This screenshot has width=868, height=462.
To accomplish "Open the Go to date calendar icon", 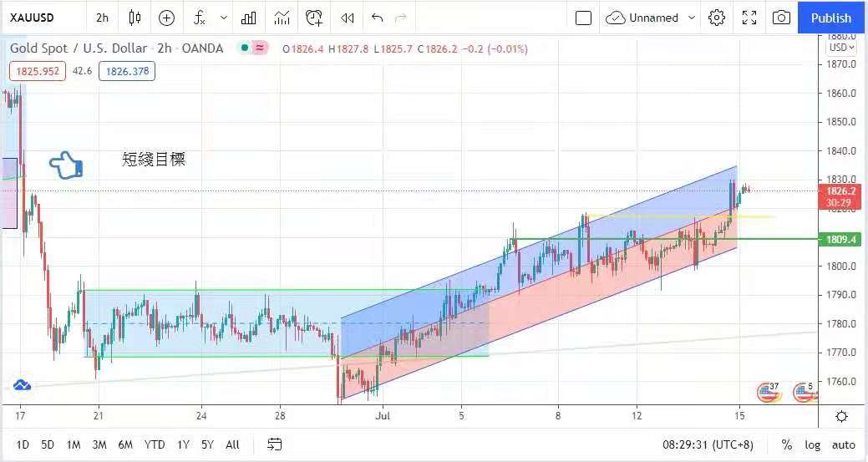I will click(275, 444).
